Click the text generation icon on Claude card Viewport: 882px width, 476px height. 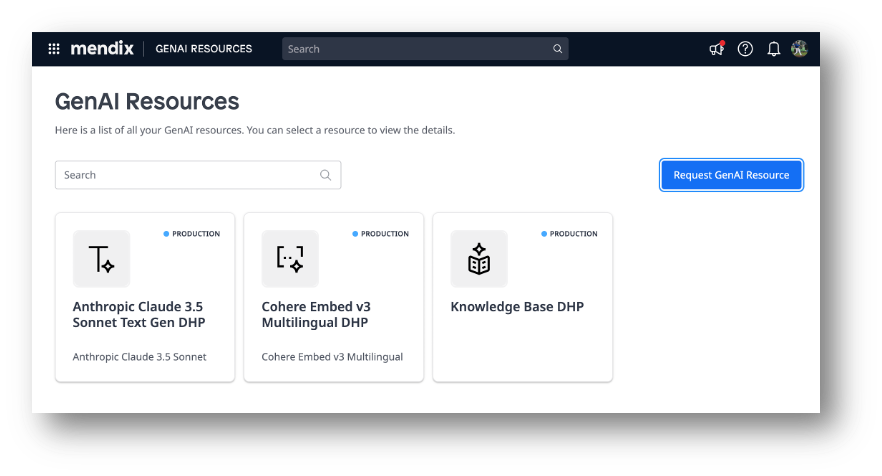click(x=101, y=259)
